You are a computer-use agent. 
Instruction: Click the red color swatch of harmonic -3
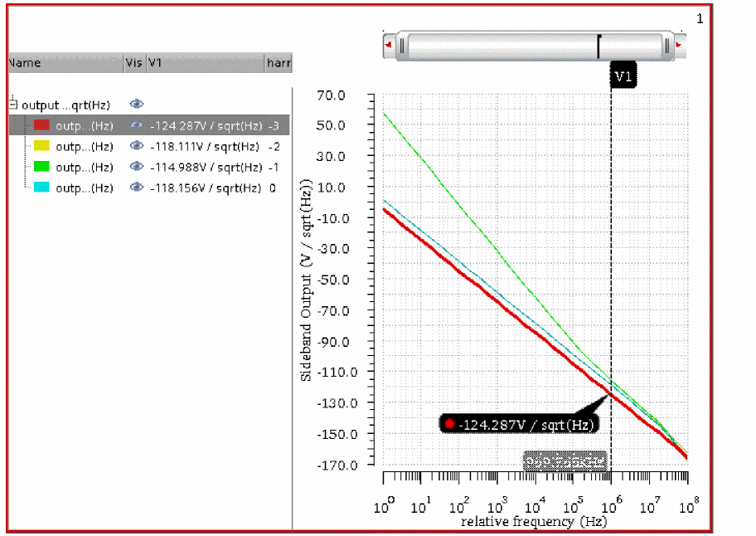[41, 125]
